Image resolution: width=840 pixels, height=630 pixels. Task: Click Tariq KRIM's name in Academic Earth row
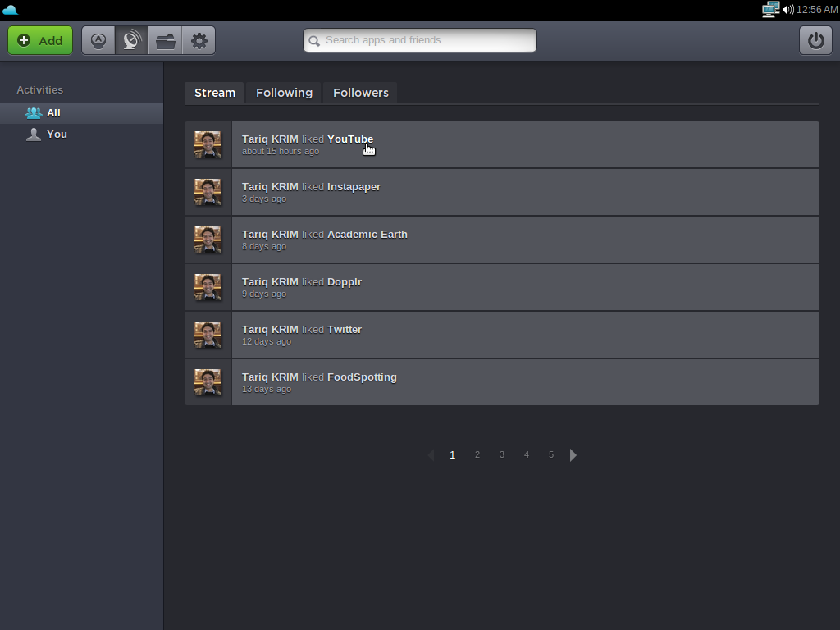(x=270, y=234)
